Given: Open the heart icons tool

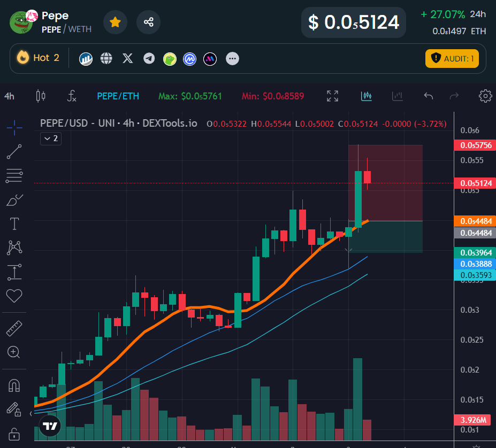Looking at the screenshot, I should click(x=14, y=296).
